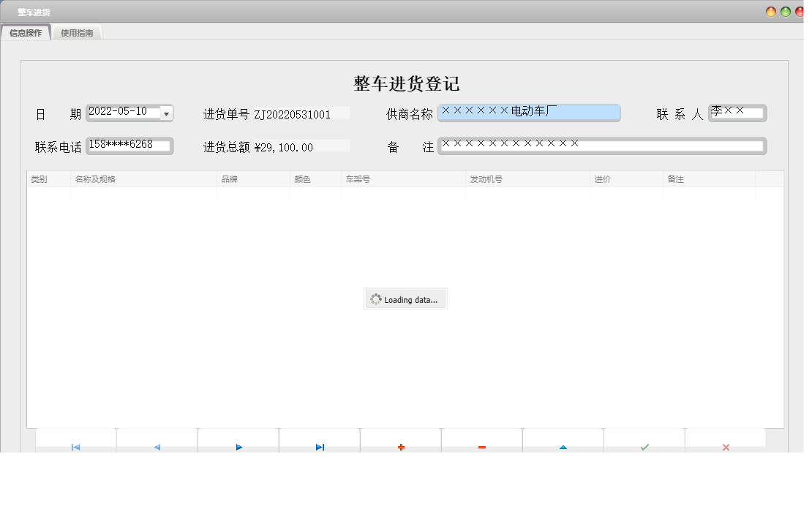The height and width of the screenshot is (523, 812).
Task: Open the date picker dropdown arrow
Action: tap(166, 113)
